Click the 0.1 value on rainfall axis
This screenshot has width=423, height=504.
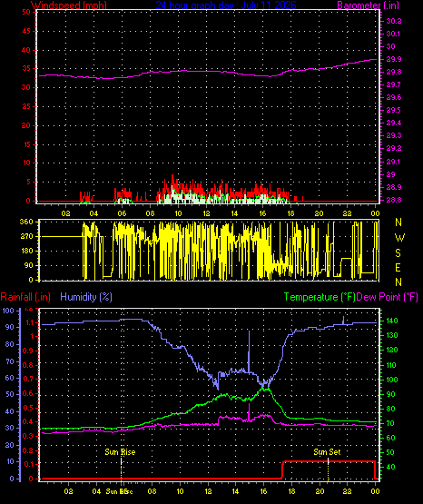[x=28, y=464]
